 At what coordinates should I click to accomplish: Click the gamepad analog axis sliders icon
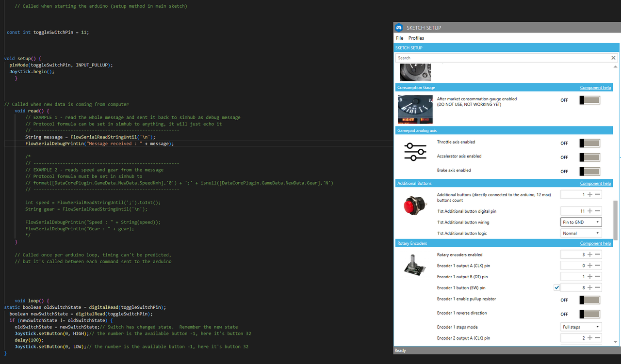click(415, 152)
